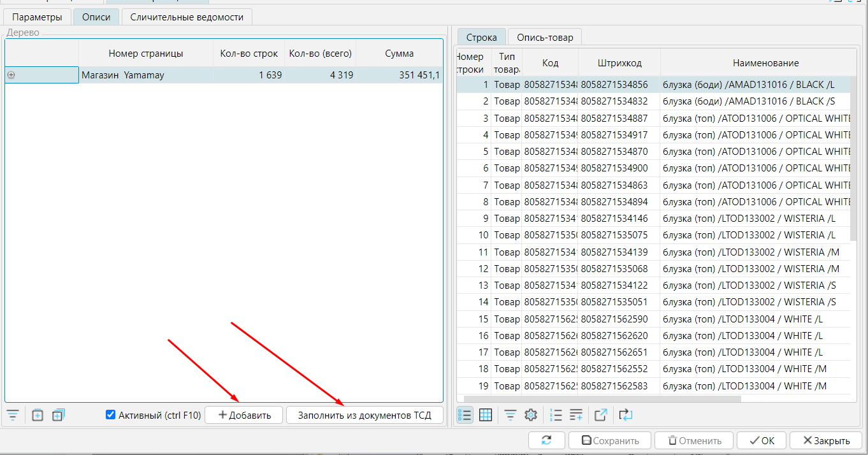Click the OK button
868x455 pixels.
click(761, 440)
